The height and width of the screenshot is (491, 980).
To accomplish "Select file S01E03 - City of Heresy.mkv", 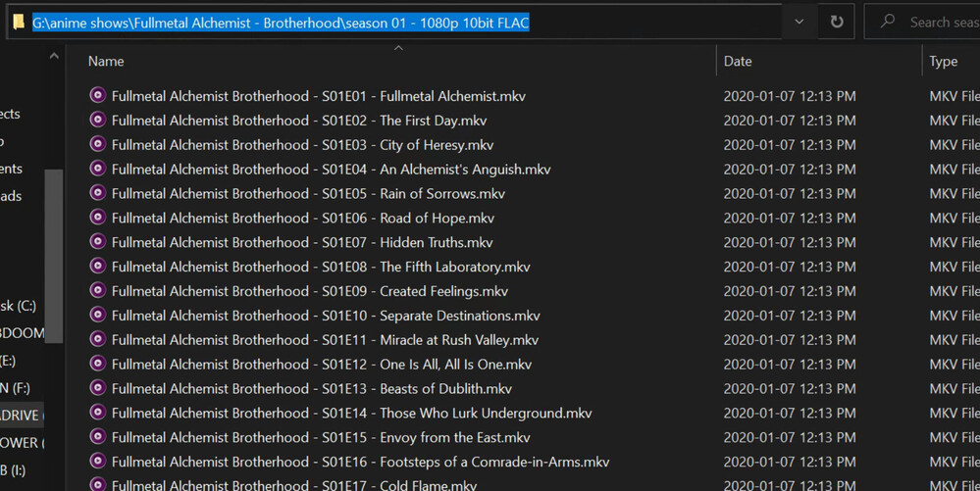I will [x=302, y=145].
